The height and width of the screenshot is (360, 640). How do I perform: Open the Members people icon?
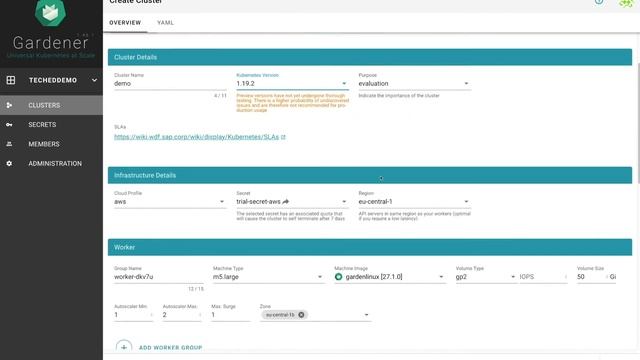coord(9,144)
